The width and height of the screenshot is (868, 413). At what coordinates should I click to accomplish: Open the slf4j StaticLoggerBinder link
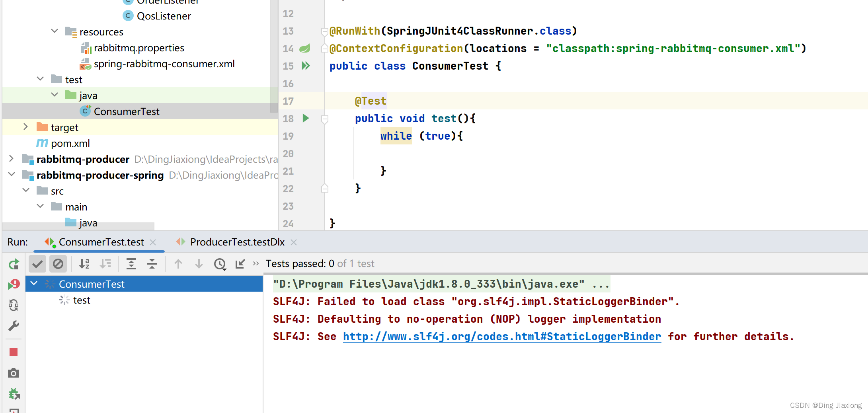tap(502, 337)
